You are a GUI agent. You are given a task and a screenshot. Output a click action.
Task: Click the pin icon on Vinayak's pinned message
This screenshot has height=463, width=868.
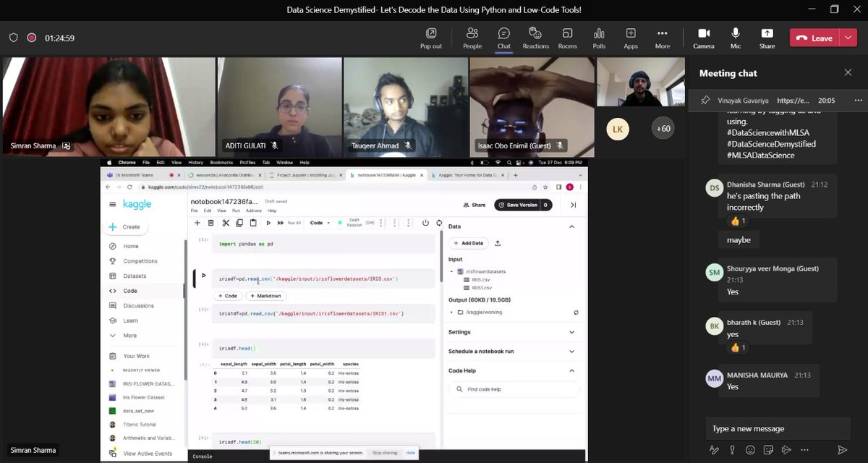pos(705,101)
